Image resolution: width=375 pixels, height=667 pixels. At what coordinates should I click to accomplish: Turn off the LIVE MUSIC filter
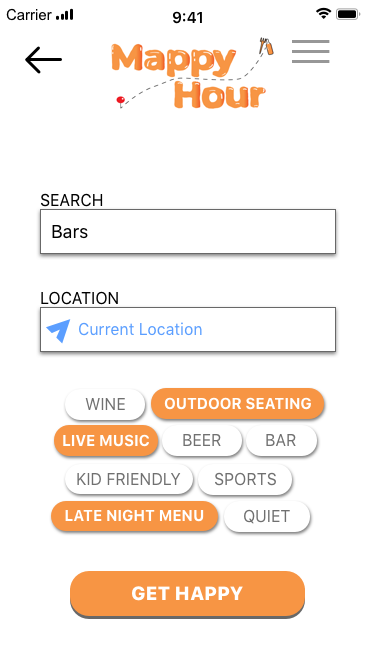click(106, 441)
